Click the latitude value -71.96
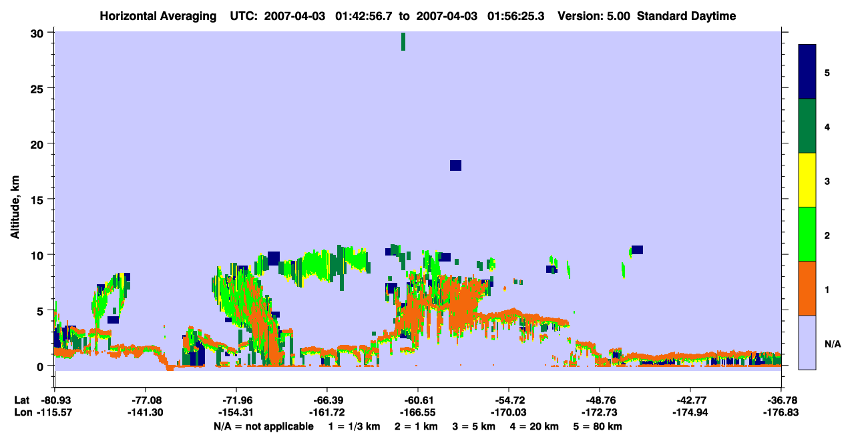 point(236,400)
